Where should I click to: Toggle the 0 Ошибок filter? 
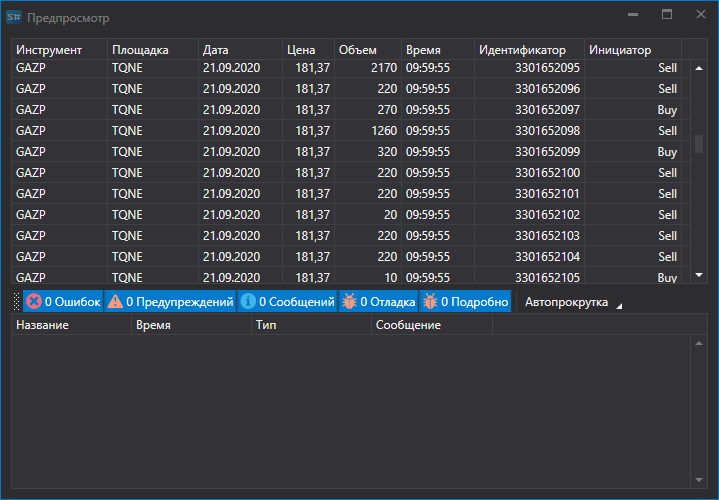pos(63,301)
